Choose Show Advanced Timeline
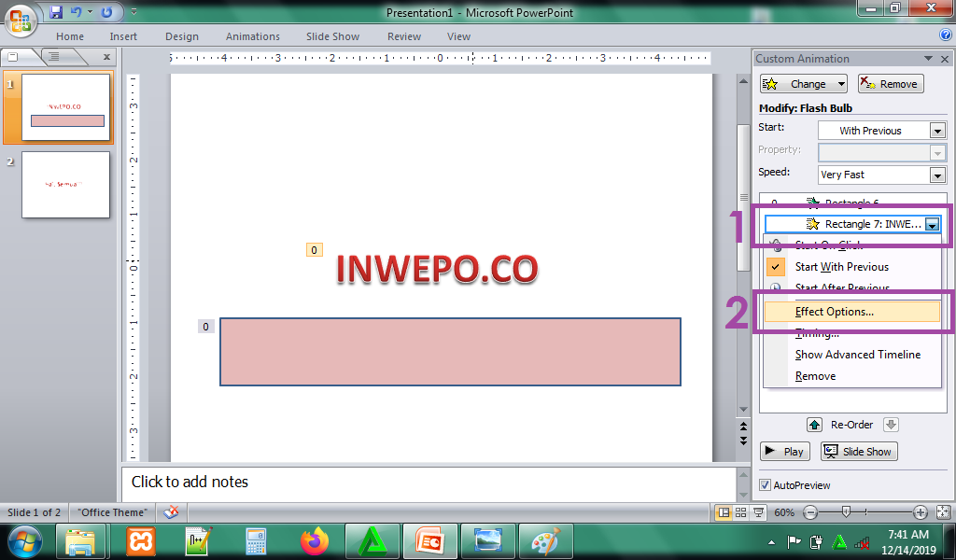The image size is (956, 560). coord(852,355)
